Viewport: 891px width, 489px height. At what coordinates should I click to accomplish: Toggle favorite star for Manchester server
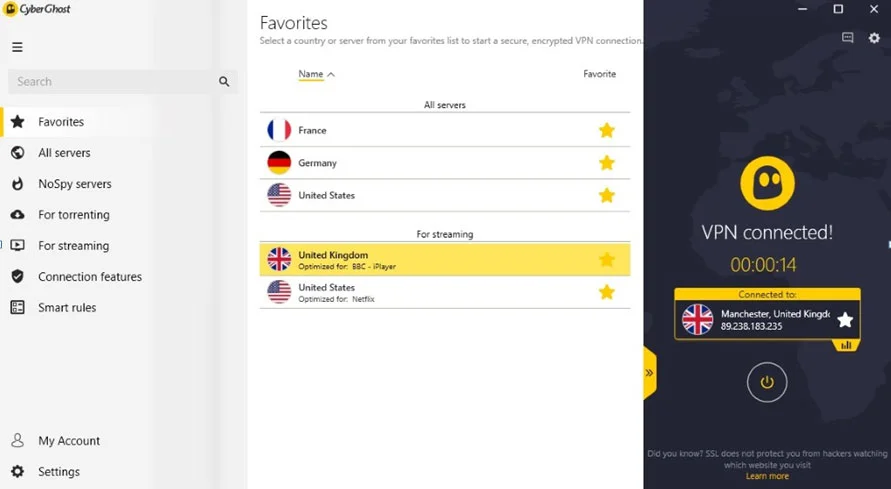tap(845, 320)
